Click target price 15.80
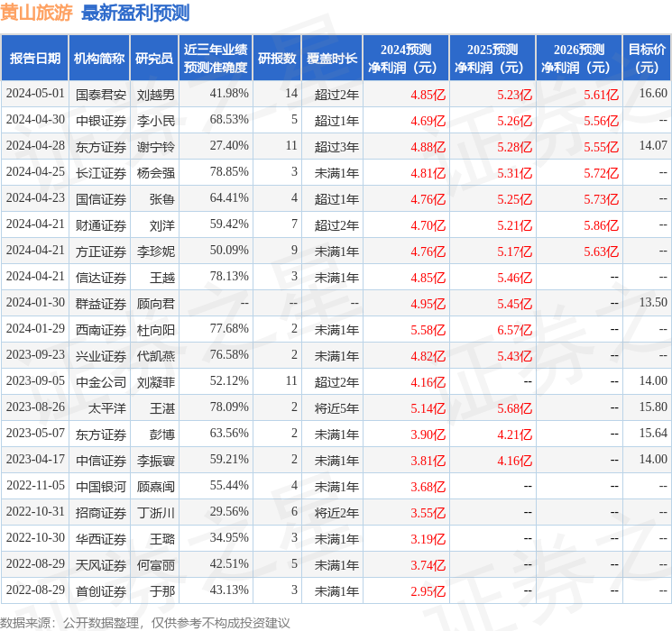The height and width of the screenshot is (631, 672). [653, 407]
